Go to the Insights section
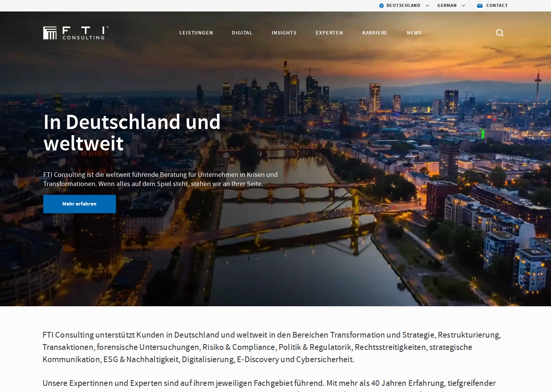 [x=284, y=33]
